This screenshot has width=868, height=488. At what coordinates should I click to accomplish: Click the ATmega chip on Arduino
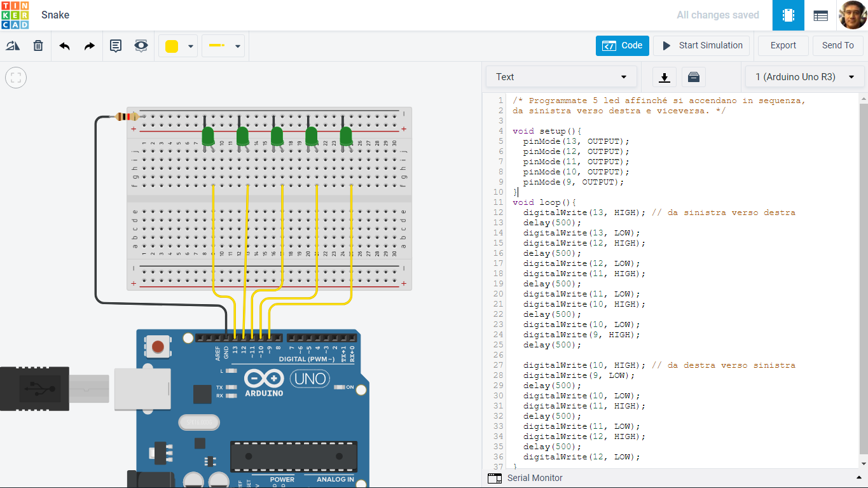coord(294,457)
